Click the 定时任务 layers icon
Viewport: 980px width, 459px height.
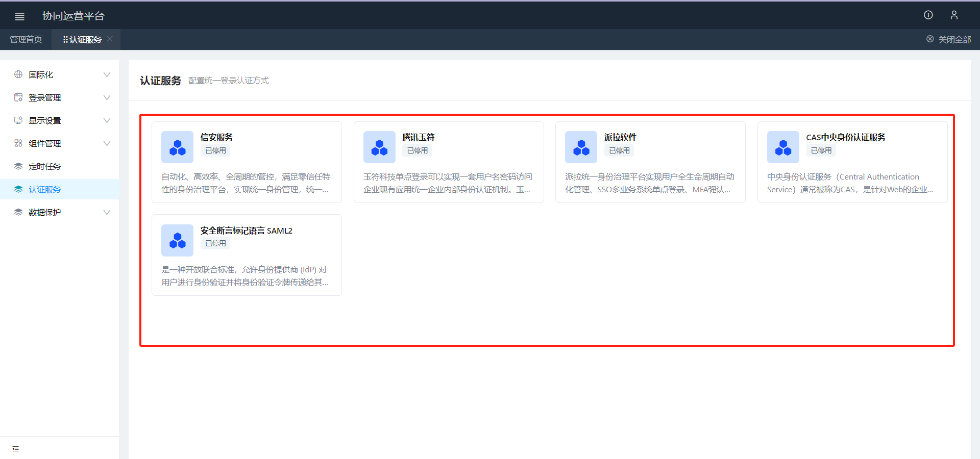click(x=18, y=166)
